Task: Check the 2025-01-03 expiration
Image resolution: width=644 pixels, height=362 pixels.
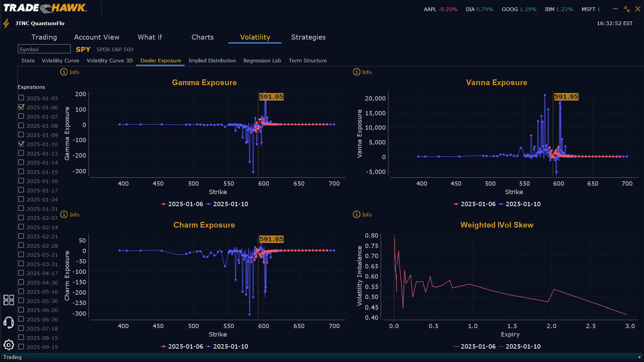Action: pos(21,98)
